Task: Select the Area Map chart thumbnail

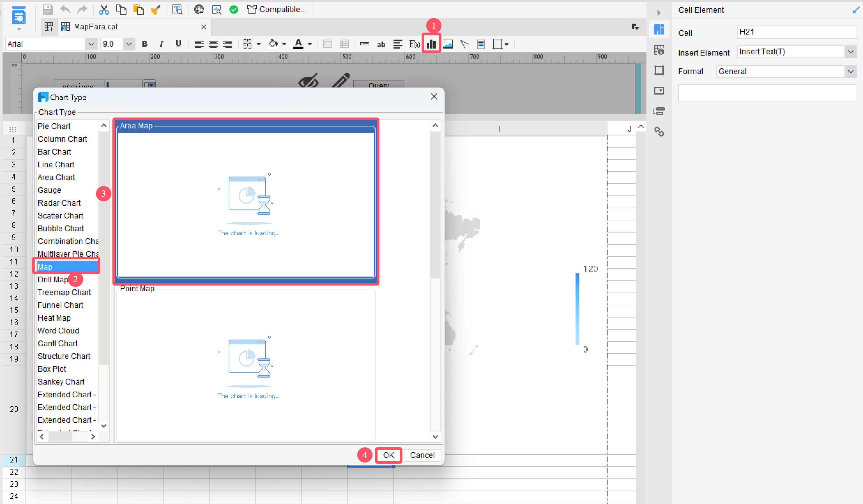Action: tap(246, 201)
